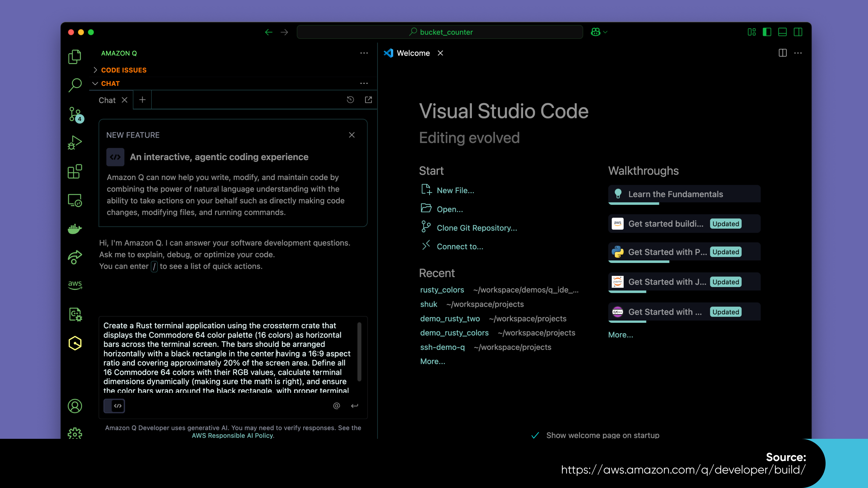Open the AWS Toolkit view
This screenshot has width=868, height=488.
75,285
